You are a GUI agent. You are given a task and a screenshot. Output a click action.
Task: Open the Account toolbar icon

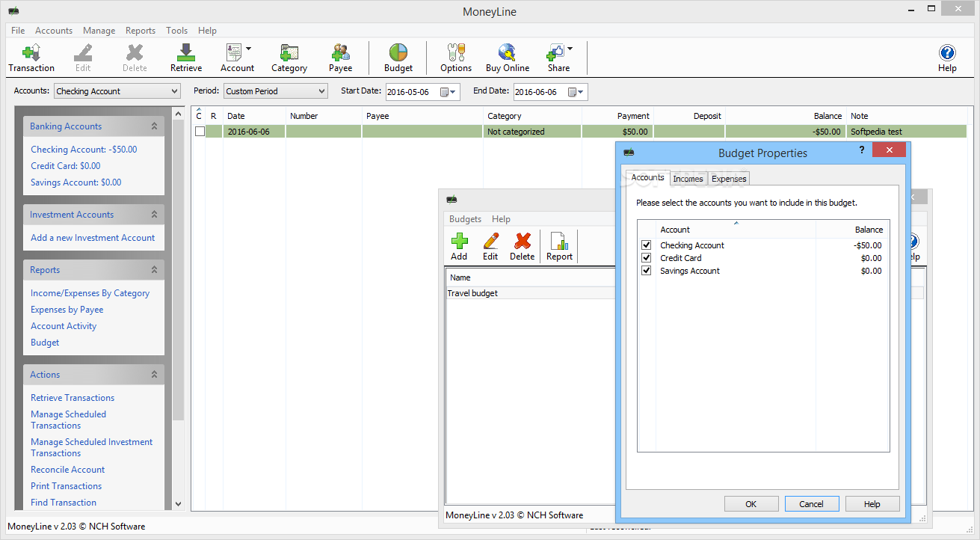point(237,58)
